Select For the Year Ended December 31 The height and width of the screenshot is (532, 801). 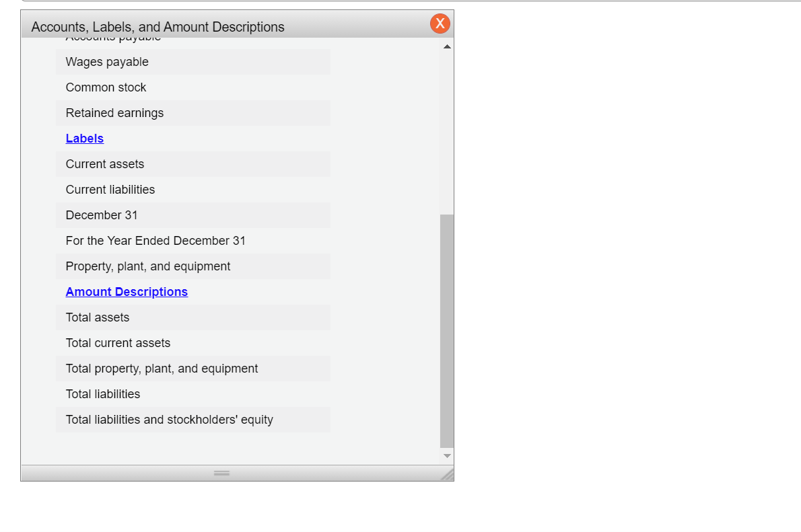tap(193, 241)
